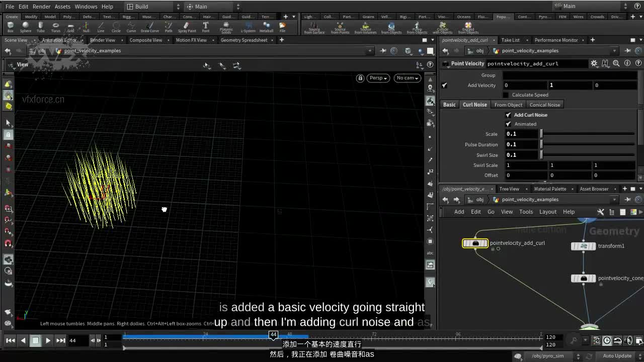
Task: Open the Windows menu
Action: point(86,7)
